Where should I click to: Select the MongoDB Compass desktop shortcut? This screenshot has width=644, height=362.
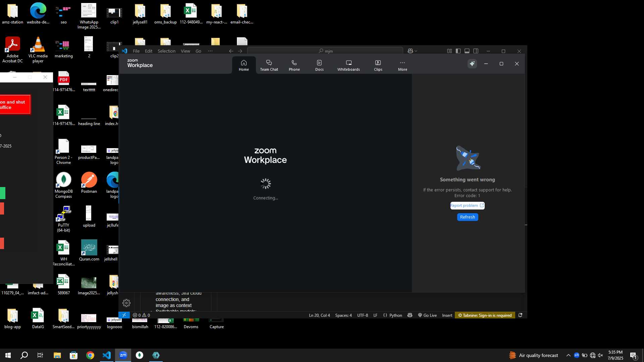63,185
